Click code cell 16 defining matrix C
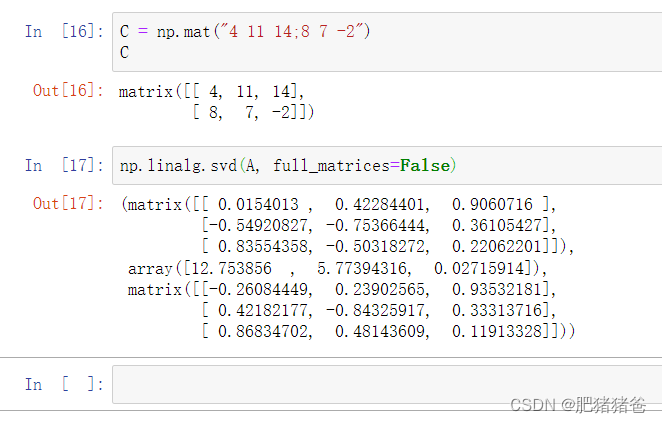 [x=387, y=42]
